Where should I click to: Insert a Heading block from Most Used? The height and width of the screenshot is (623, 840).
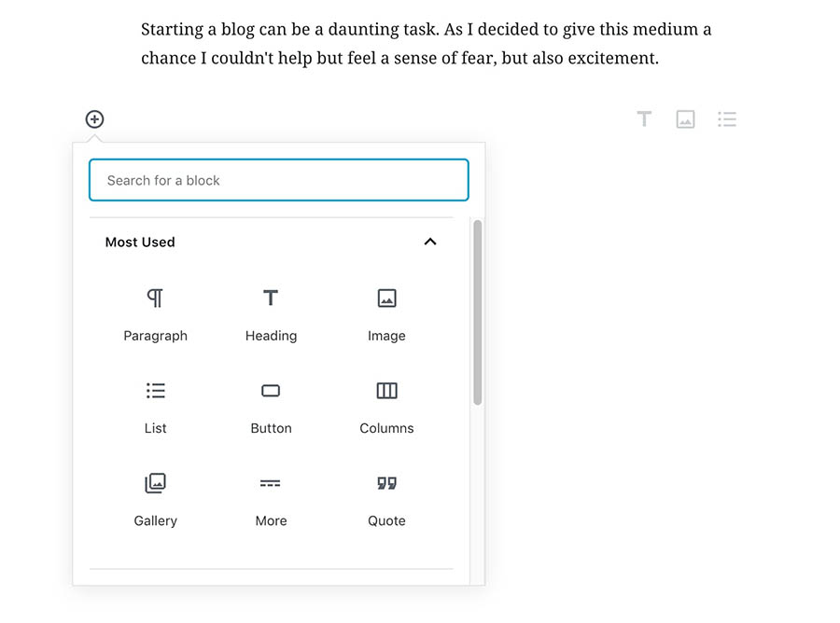point(271,313)
